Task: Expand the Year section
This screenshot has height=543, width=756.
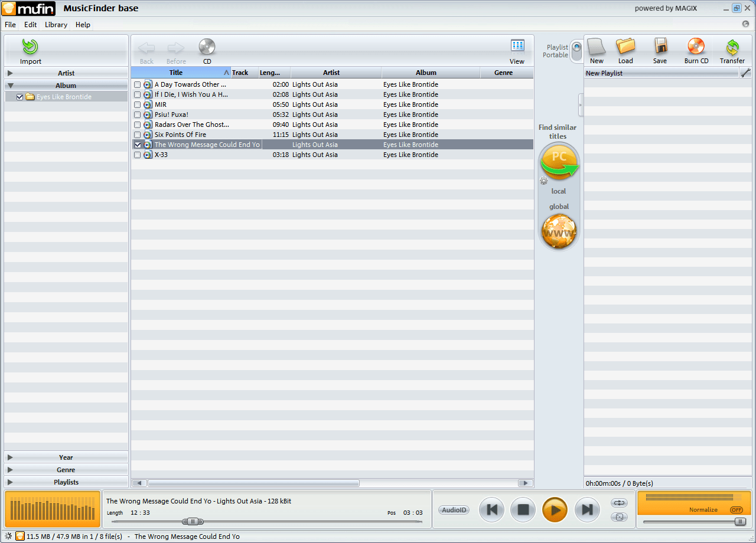Action: [x=66, y=457]
